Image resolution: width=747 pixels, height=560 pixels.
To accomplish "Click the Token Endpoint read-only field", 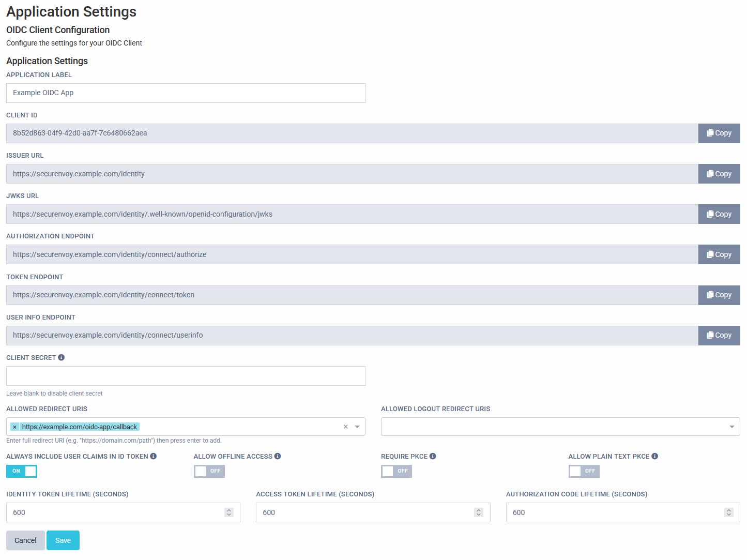I will tap(352, 295).
